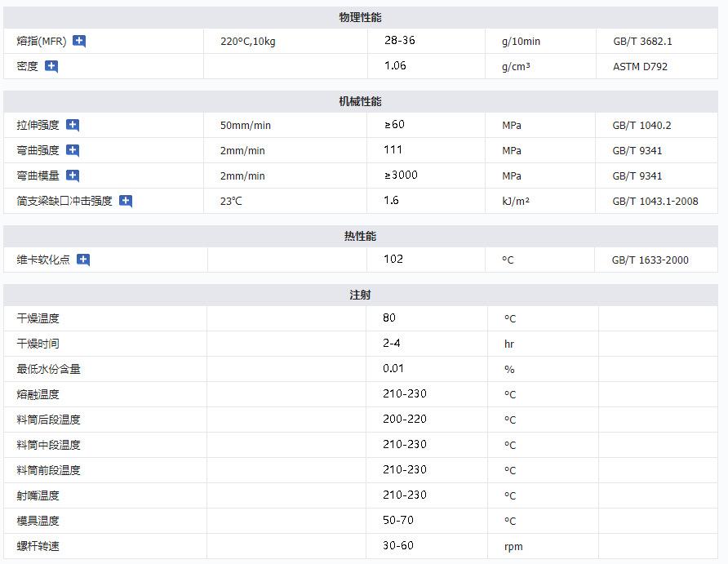The height and width of the screenshot is (564, 728).
Task: Click the GB/T 1633-2000 standard
Action: 650,260
